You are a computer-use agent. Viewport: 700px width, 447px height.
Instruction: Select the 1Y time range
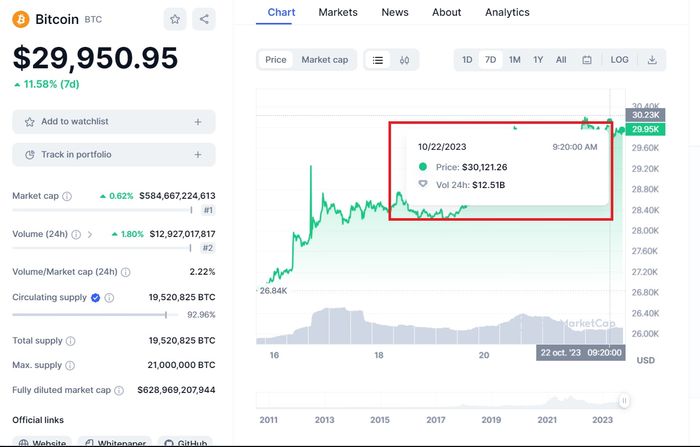pos(538,60)
